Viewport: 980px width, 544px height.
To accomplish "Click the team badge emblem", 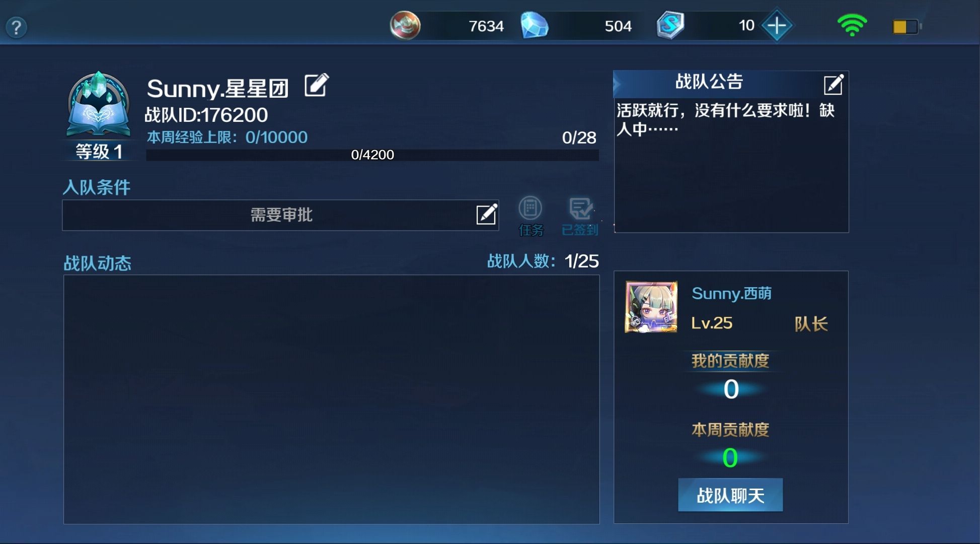I will [99, 105].
